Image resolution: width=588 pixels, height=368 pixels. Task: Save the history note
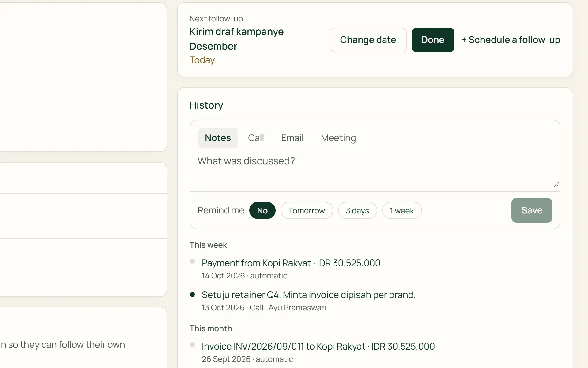tap(532, 210)
